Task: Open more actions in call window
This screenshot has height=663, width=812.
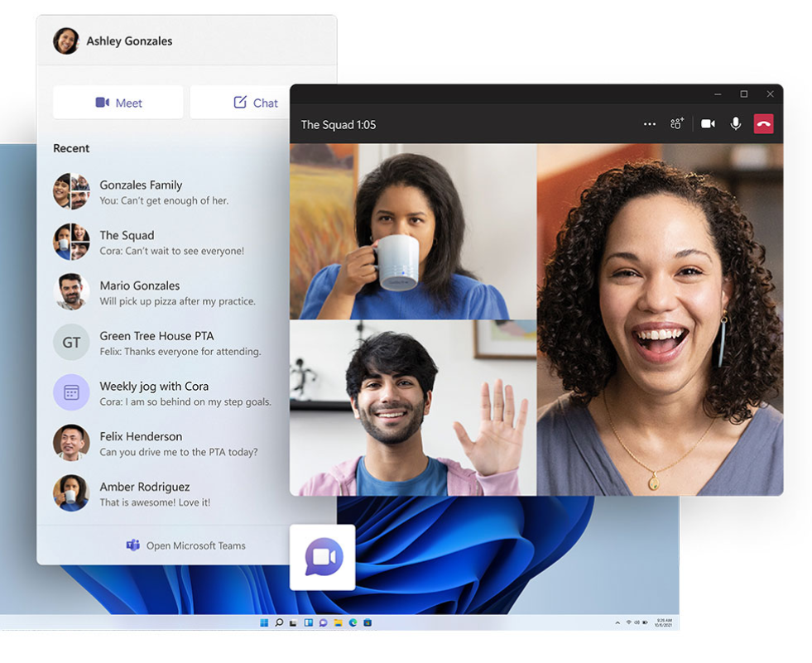Action: coord(650,124)
